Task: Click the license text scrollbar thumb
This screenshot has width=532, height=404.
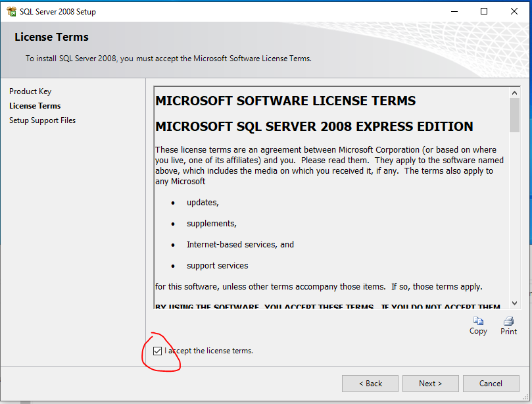Action: coord(514,115)
